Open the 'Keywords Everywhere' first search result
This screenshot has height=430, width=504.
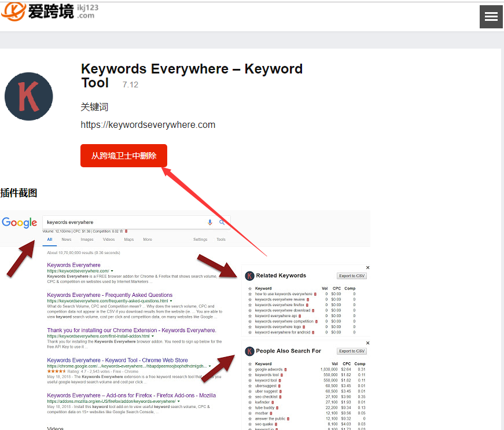point(73,265)
